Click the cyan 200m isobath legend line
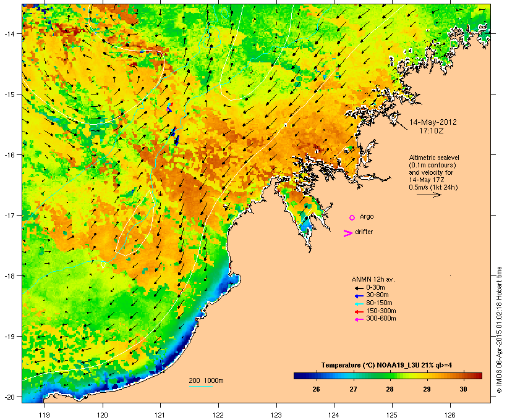This screenshot has height=420, width=507. point(200,386)
